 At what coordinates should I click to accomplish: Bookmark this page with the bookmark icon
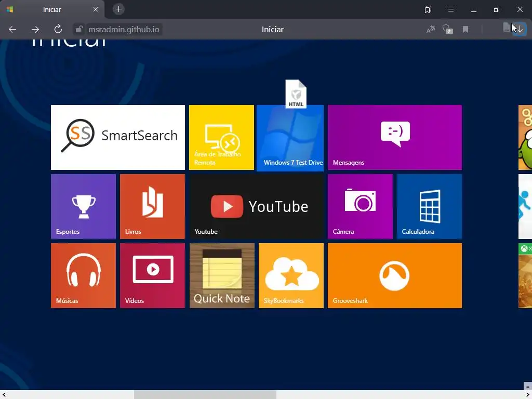coord(465,30)
